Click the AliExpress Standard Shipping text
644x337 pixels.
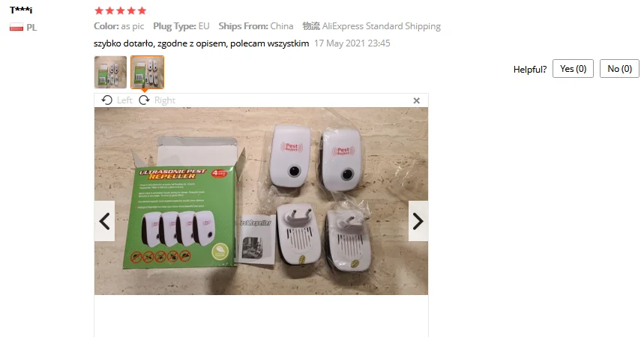coord(381,26)
